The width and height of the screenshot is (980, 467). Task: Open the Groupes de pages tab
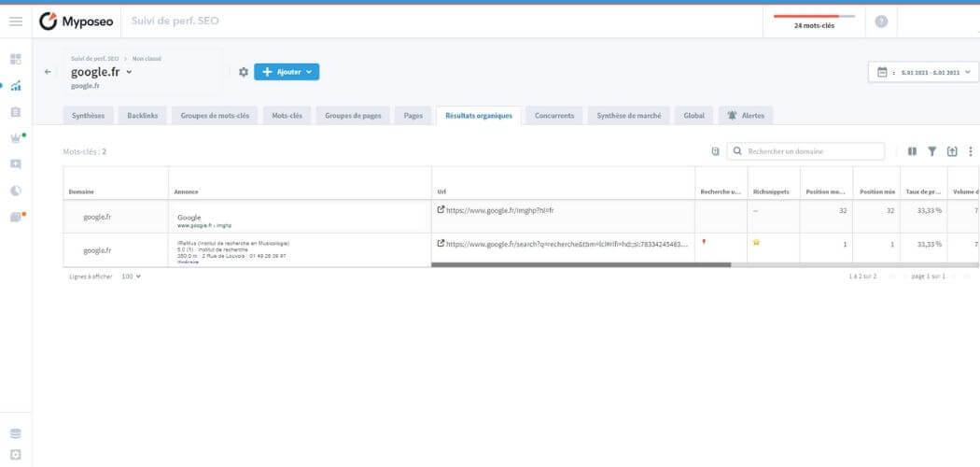[x=353, y=116]
